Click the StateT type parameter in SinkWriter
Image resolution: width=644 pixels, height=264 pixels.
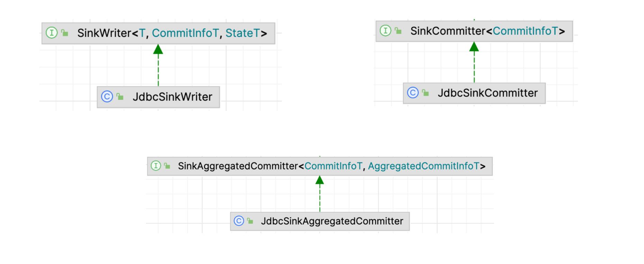[x=242, y=33]
